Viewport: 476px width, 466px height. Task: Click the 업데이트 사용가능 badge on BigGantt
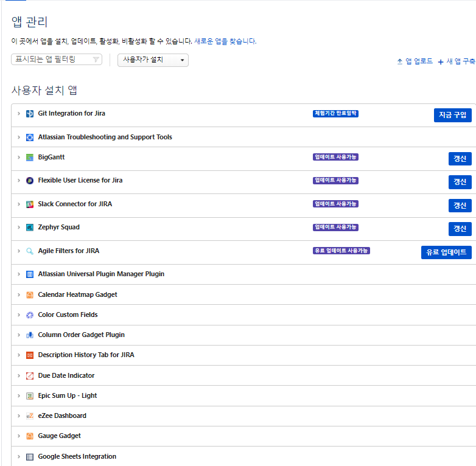[335, 157]
